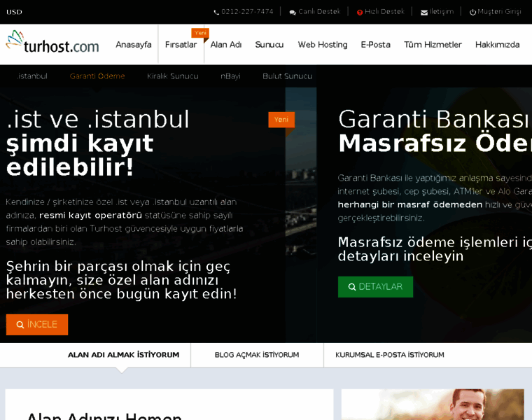Click the 'Garanti Bankası' banner heading
Screen dimensions: 532x420
tap(435, 120)
